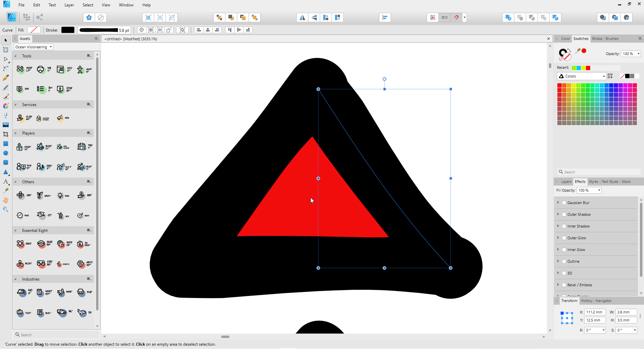Enable 3D effect
The width and height of the screenshot is (644, 349).
564,273
